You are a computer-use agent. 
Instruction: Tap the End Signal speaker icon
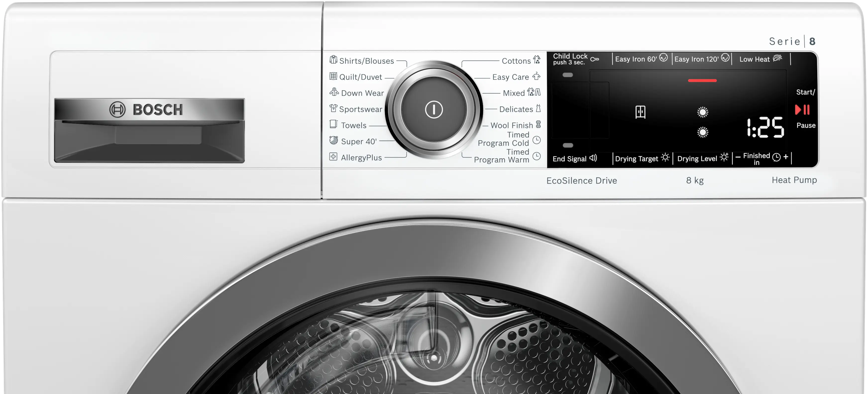pos(593,158)
